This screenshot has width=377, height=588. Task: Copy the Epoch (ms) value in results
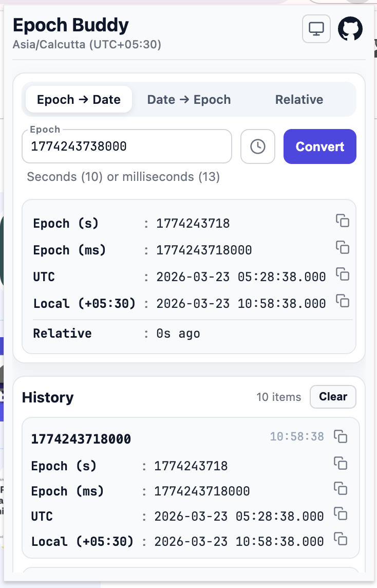click(343, 247)
